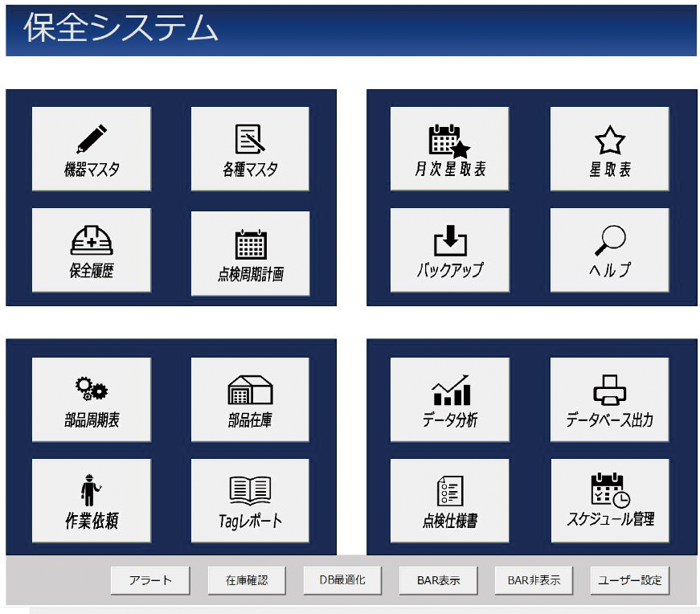Open 保全履歴 helmet tile
Viewport: 700px width, 614px height.
click(x=92, y=250)
